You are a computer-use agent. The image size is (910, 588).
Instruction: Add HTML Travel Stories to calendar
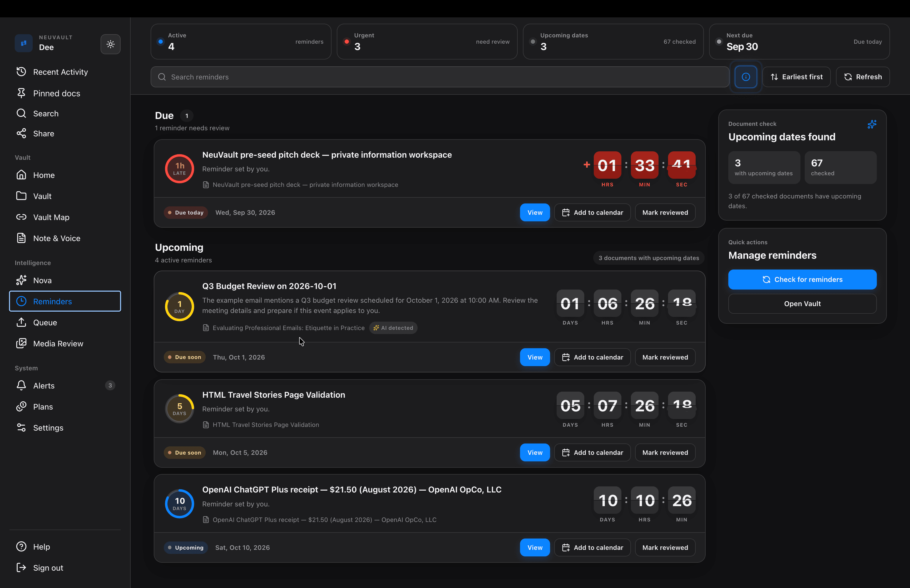pos(592,452)
